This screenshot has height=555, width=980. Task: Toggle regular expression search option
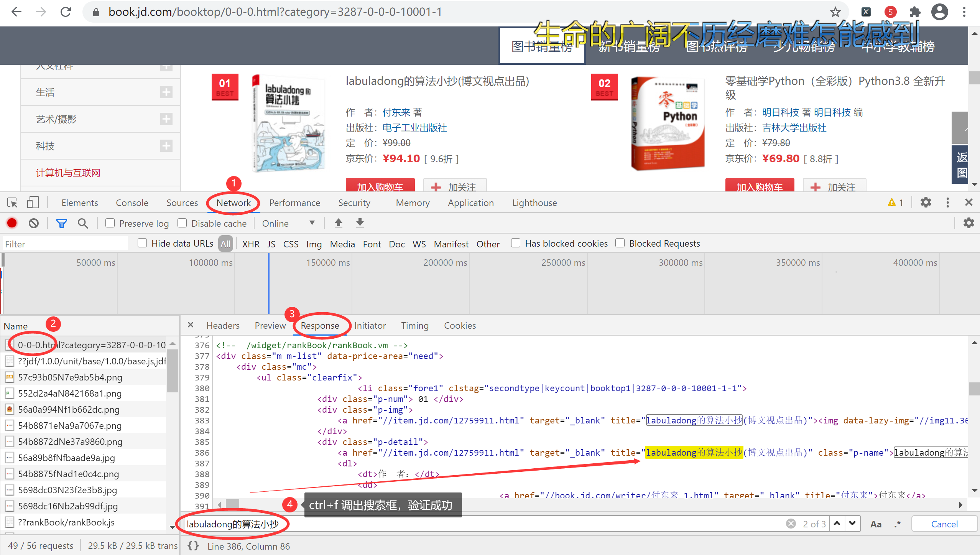coord(897,524)
